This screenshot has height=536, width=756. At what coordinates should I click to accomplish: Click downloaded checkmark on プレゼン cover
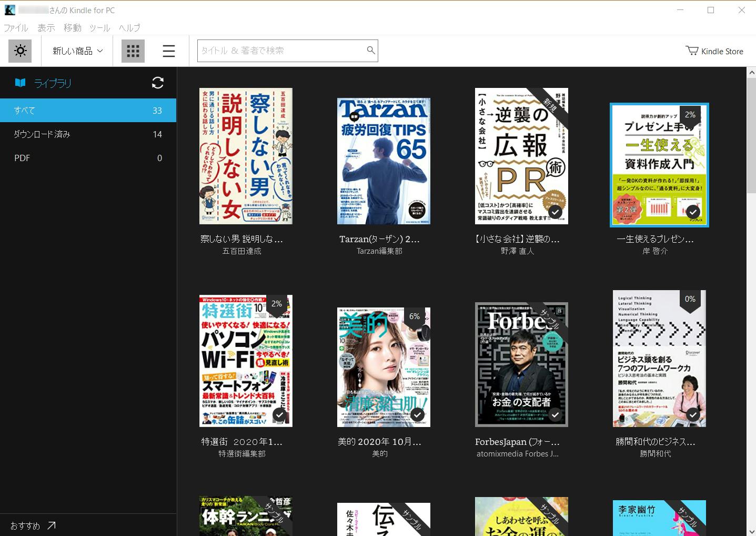pos(693,212)
